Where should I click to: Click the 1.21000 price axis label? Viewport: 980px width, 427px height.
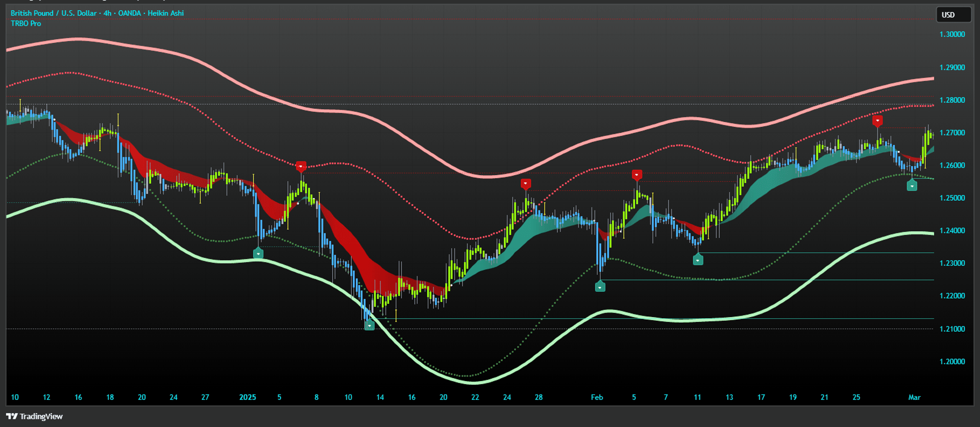coord(952,329)
